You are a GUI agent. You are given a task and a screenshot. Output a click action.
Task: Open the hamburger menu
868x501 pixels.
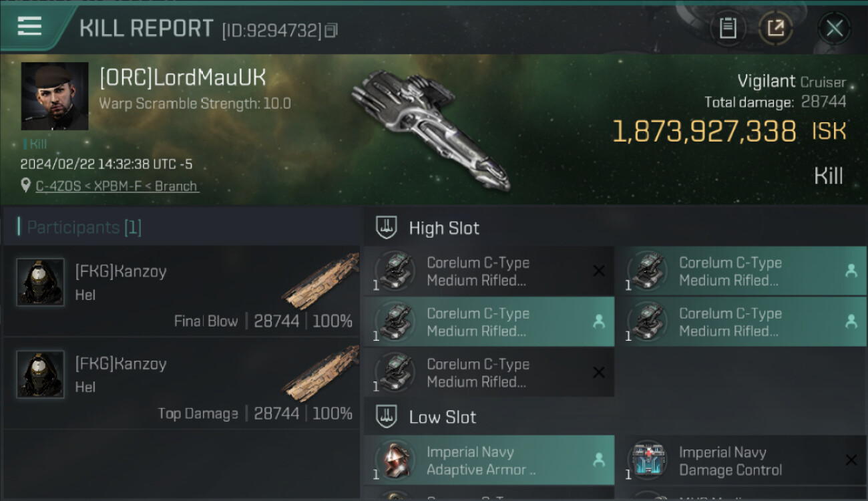pos(30,27)
